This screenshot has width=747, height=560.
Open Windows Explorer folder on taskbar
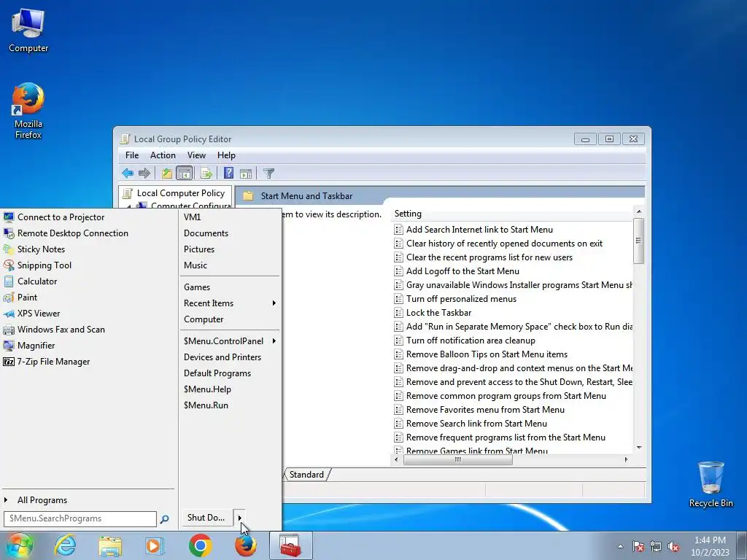[x=110, y=545]
